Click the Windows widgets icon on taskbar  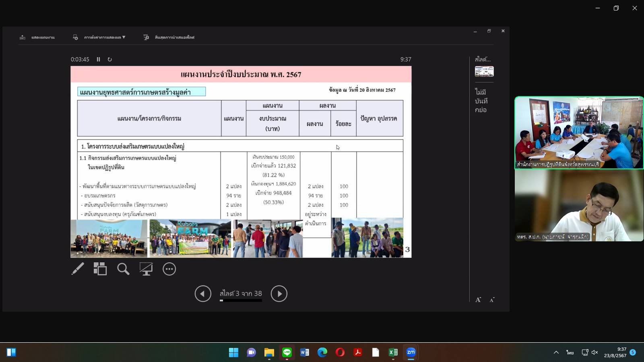click(x=11, y=352)
